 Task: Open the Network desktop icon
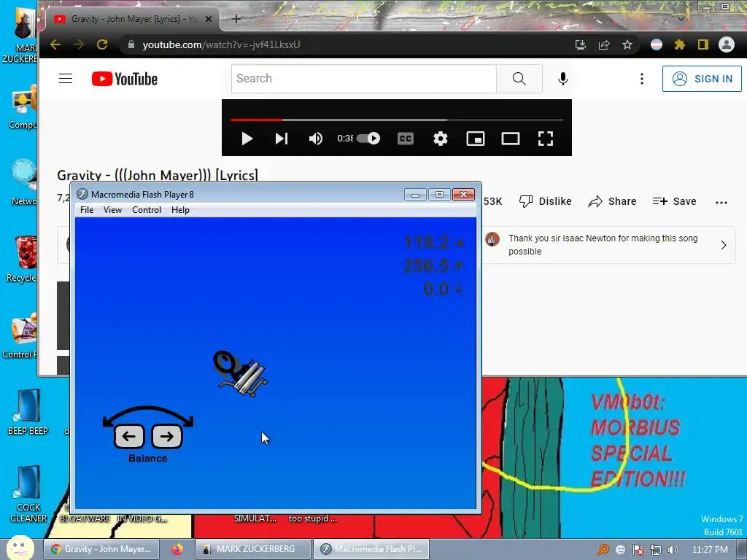coord(24,182)
